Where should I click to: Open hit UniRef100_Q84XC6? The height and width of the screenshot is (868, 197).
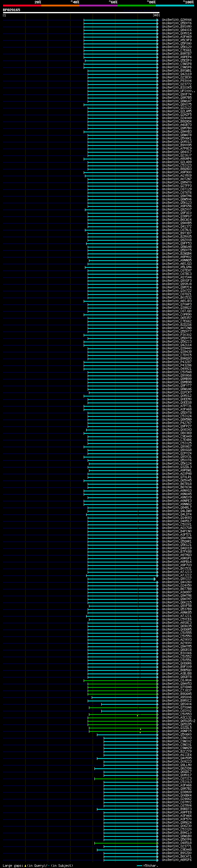tap(177, 30)
